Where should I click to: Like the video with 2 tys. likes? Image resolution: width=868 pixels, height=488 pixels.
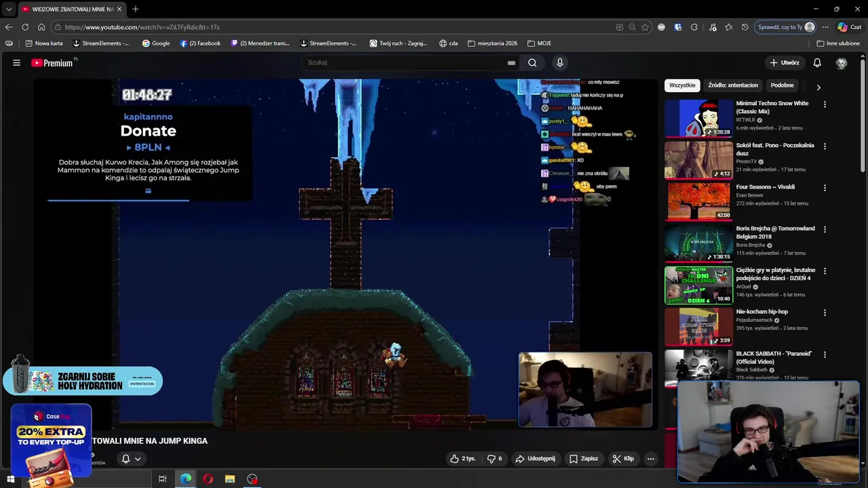(463, 459)
